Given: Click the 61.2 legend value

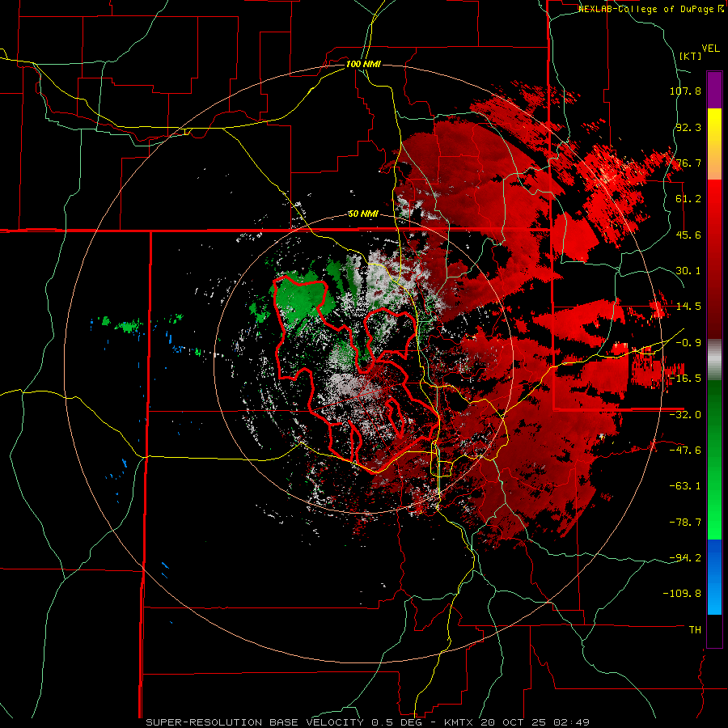Looking at the screenshot, I should pos(688,199).
